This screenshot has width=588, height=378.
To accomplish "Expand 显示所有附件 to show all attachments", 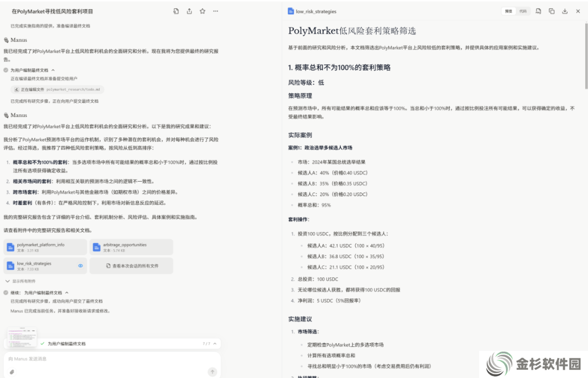I will click(21, 281).
